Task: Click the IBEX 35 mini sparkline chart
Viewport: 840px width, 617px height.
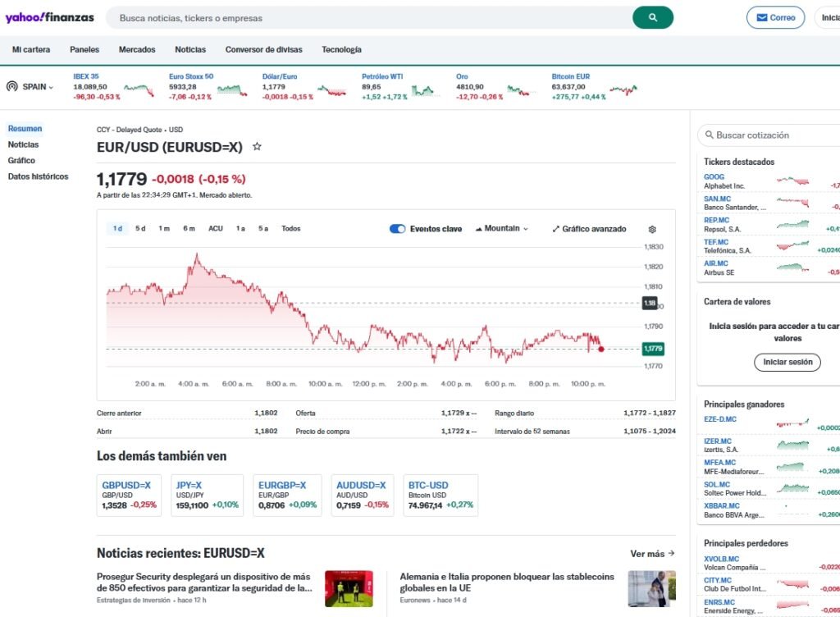Action: click(139, 89)
